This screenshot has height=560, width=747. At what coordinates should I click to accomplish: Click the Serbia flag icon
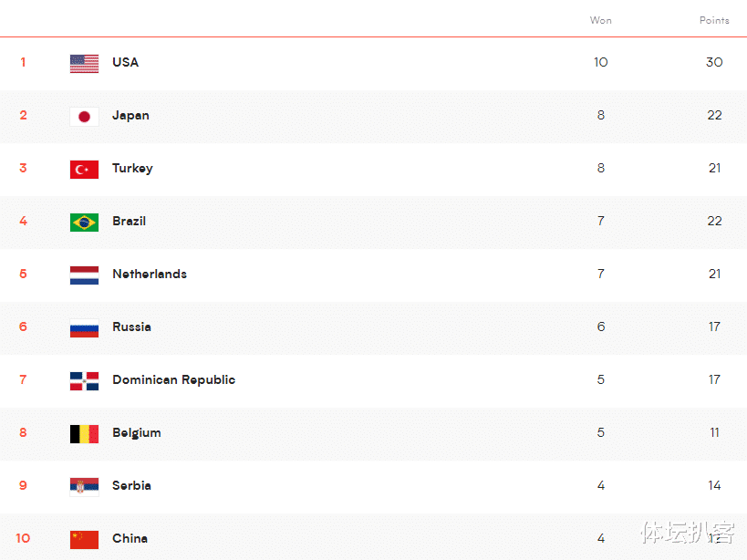[84, 486]
